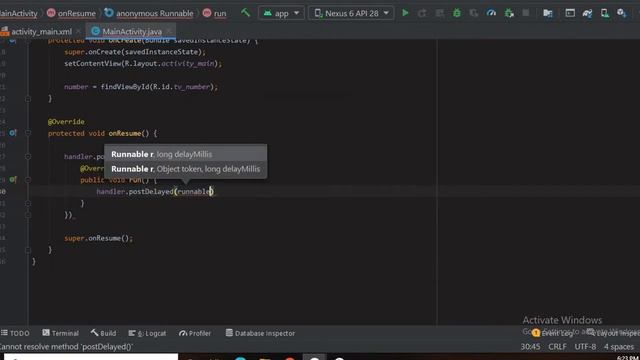Click the setContentView(R.layout.activity_main) line

pos(143,64)
